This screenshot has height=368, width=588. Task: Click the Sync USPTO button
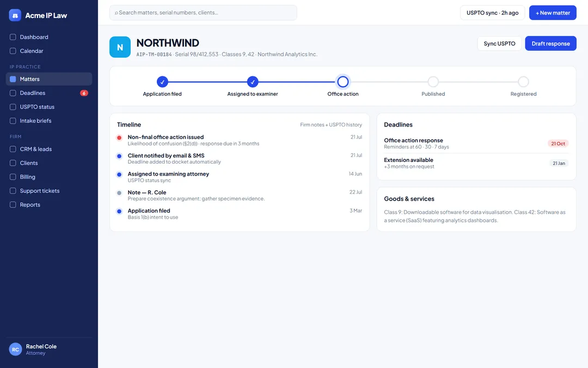499,44
